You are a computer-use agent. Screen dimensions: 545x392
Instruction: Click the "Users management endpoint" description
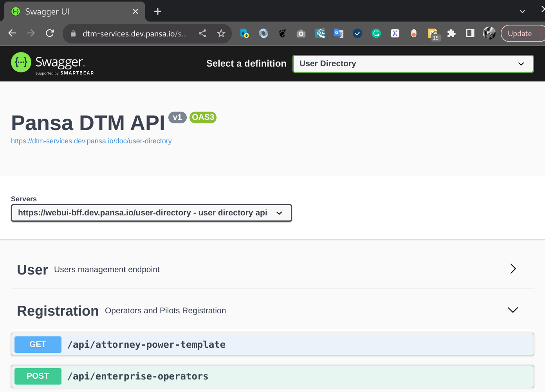[x=107, y=269]
